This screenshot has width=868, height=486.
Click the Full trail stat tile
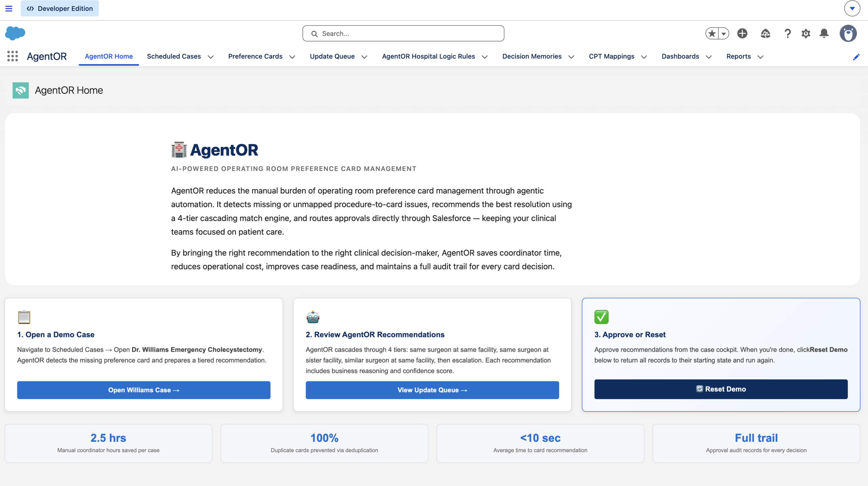click(x=756, y=443)
